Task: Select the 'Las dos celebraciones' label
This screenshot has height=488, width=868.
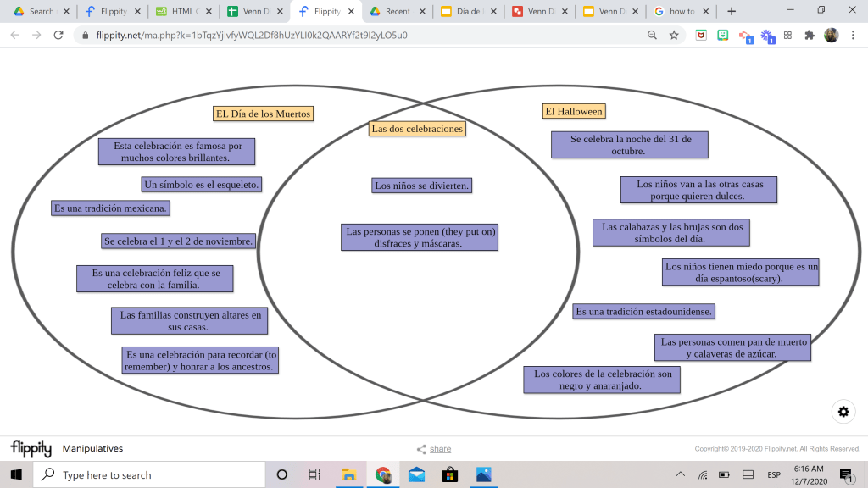Action: (x=417, y=129)
